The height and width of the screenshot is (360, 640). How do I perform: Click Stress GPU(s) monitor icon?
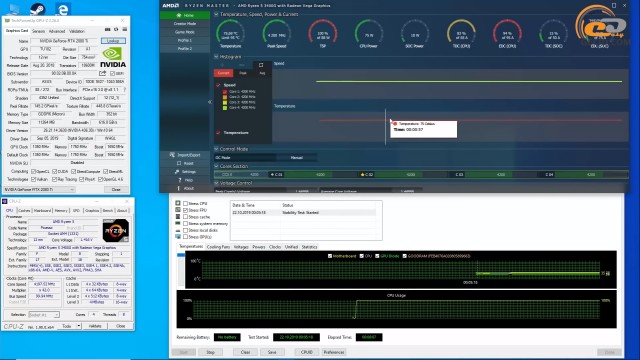pyautogui.click(x=178, y=237)
